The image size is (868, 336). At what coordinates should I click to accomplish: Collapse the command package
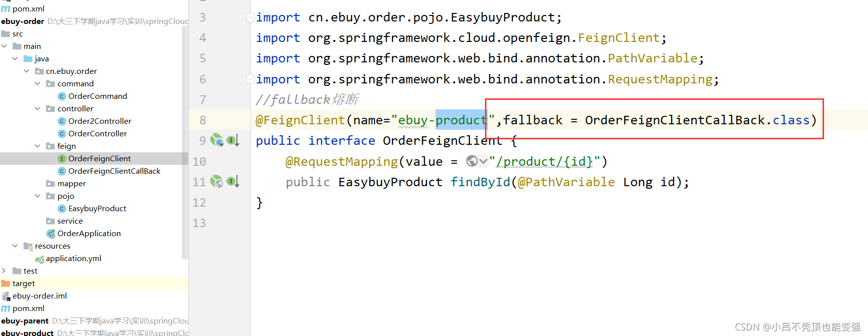coord(37,83)
